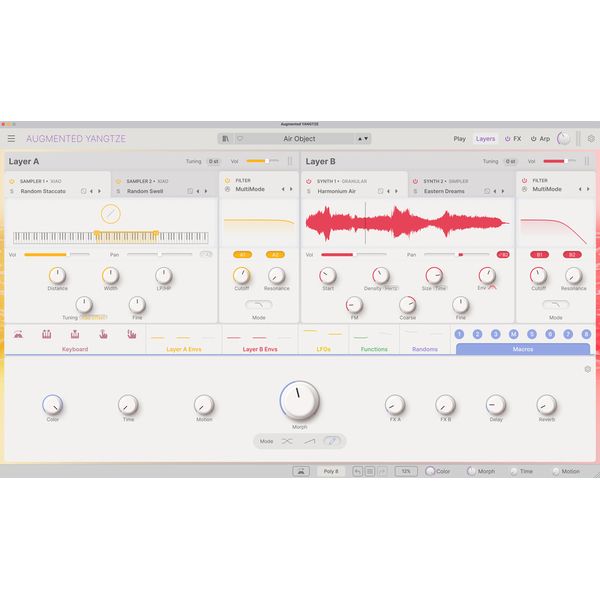Click Layer B filter B1 routing button
The width and height of the screenshot is (600, 600).
pyautogui.click(x=540, y=255)
